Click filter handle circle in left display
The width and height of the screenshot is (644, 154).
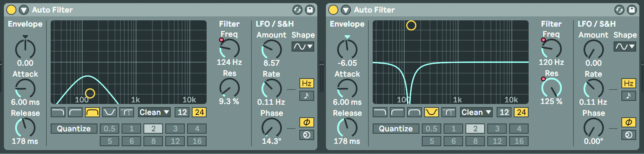(x=90, y=93)
